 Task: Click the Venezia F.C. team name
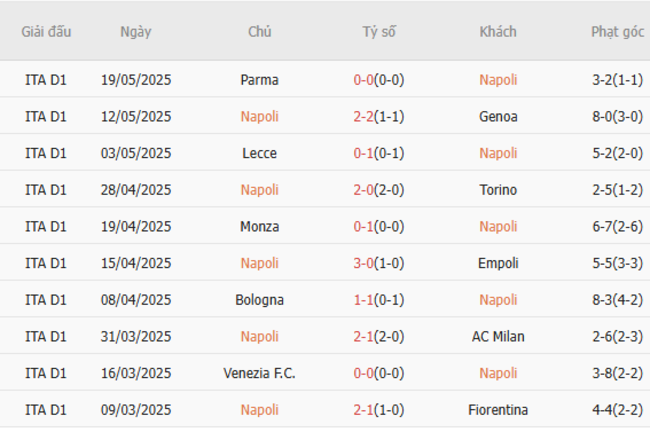pyautogui.click(x=260, y=373)
